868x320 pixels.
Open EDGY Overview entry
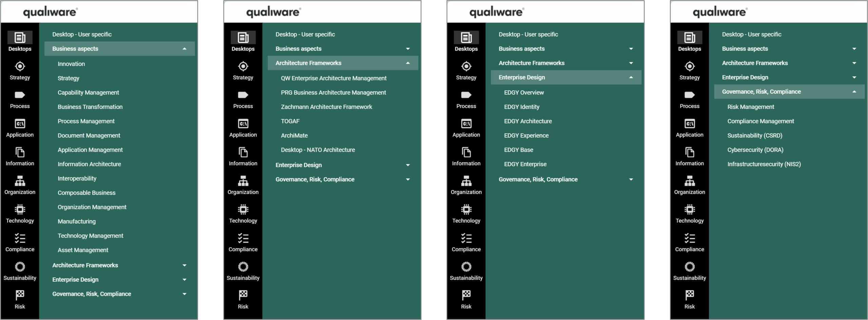524,92
